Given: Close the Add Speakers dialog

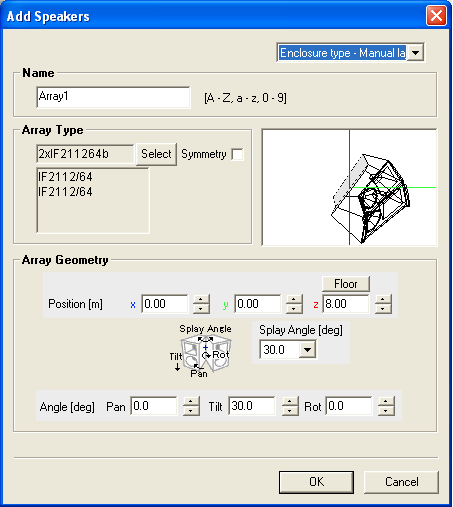Looking at the screenshot, I should point(436,15).
